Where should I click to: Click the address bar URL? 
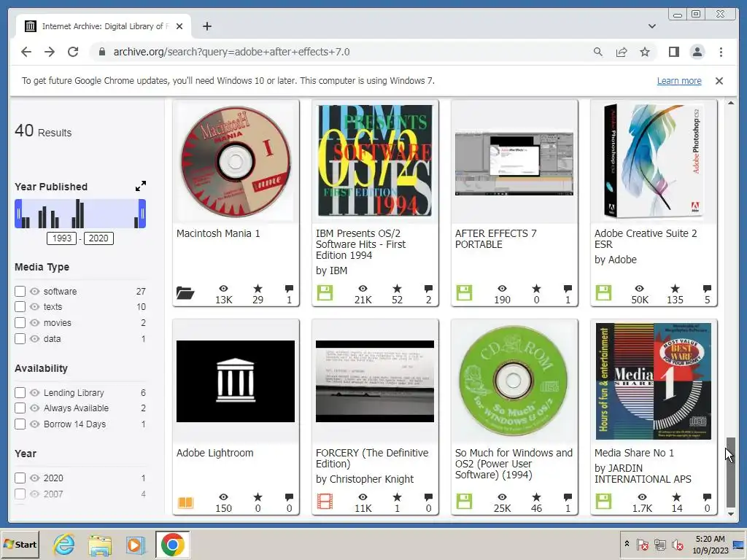[x=231, y=52]
